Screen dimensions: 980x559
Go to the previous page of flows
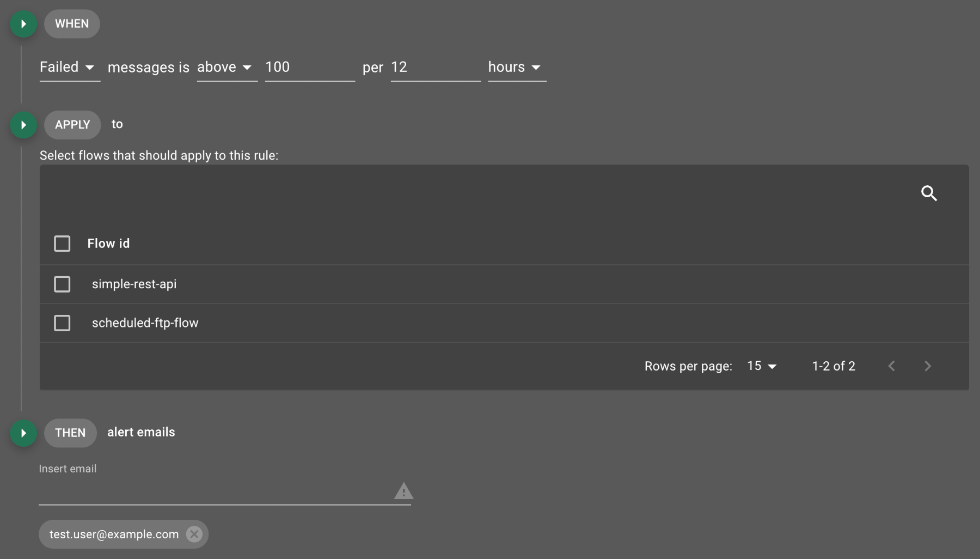[x=891, y=366]
